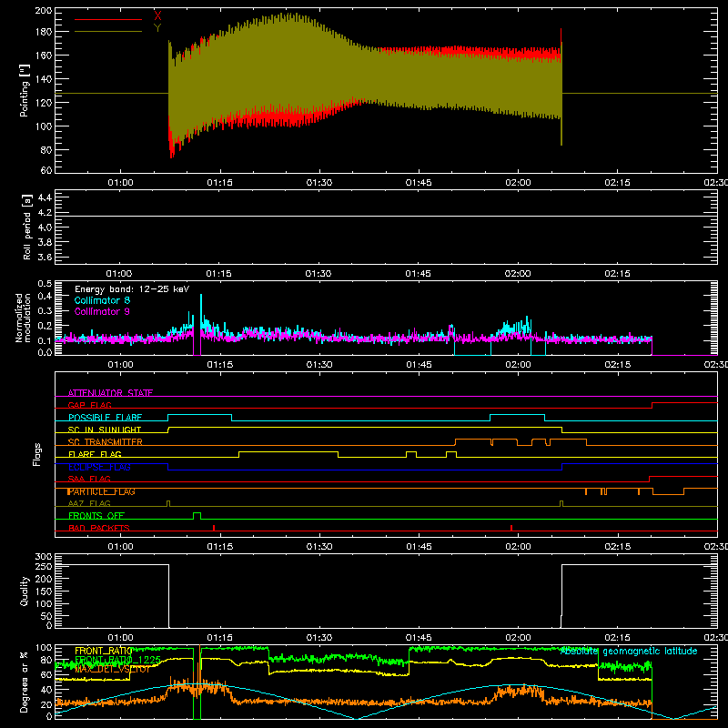728x728 pixels.
Task: Click the POSSIBLE_FLARE flag label
Action: click(x=105, y=418)
